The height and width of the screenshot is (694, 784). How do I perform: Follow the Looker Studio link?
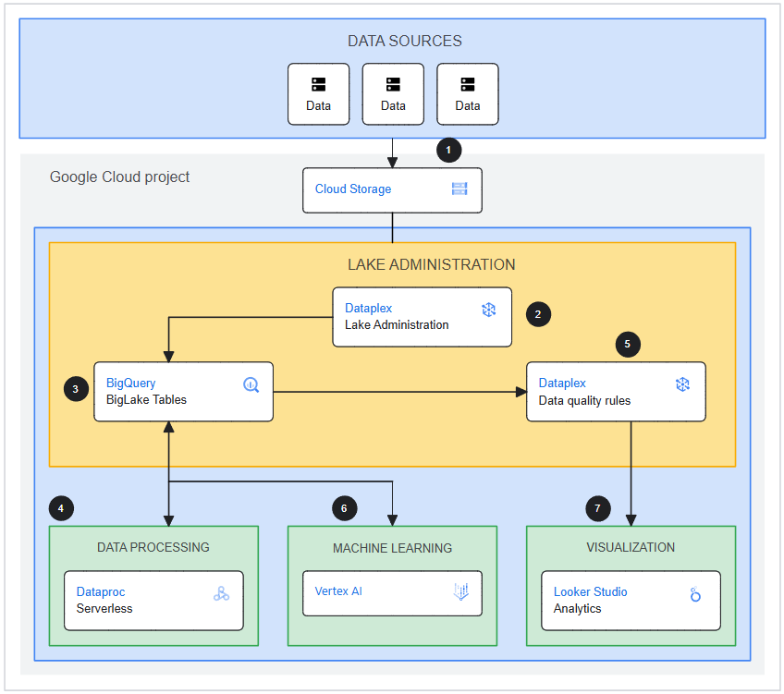point(590,591)
